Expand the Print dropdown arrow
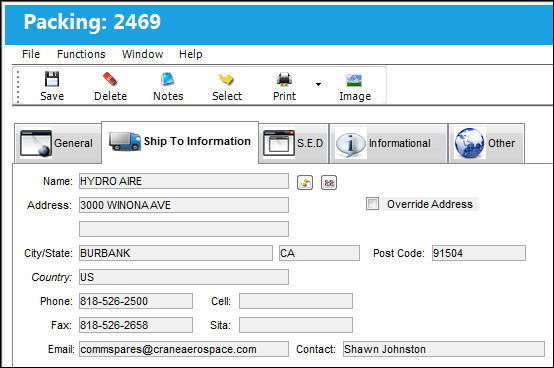This screenshot has width=554, height=368. pyautogui.click(x=318, y=84)
